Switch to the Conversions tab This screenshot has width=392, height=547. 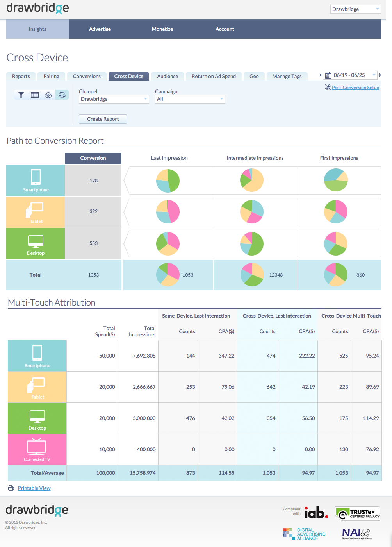87,76
